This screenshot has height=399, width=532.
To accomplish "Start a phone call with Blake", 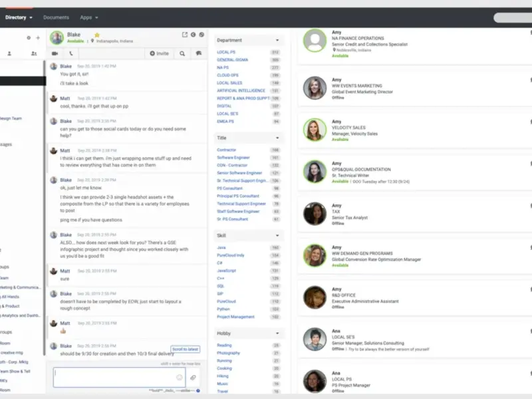I will tap(71, 53).
